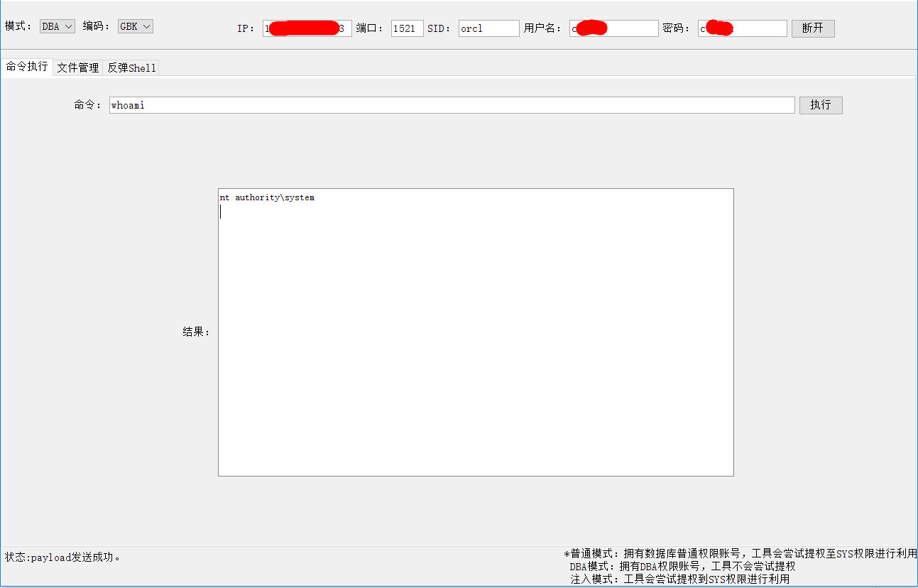Go to the 反弹Shell tab
Image resolution: width=918 pixels, height=588 pixels.
pyautogui.click(x=131, y=68)
